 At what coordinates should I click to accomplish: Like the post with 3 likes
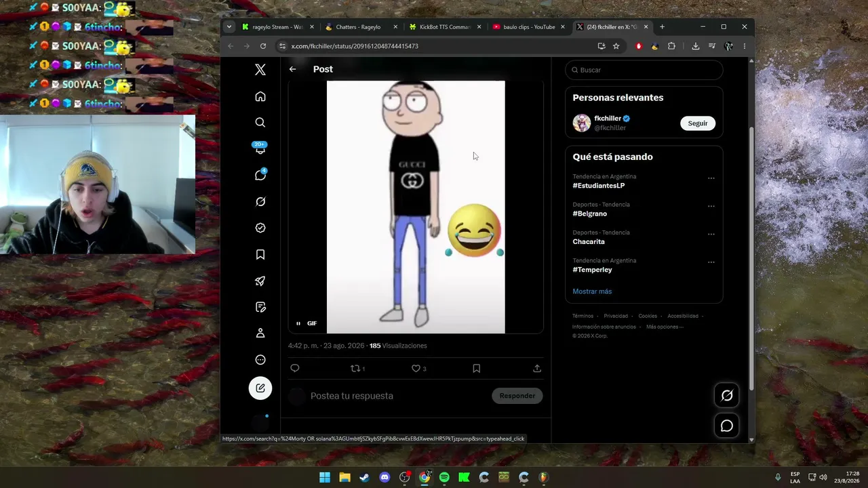[419, 368]
